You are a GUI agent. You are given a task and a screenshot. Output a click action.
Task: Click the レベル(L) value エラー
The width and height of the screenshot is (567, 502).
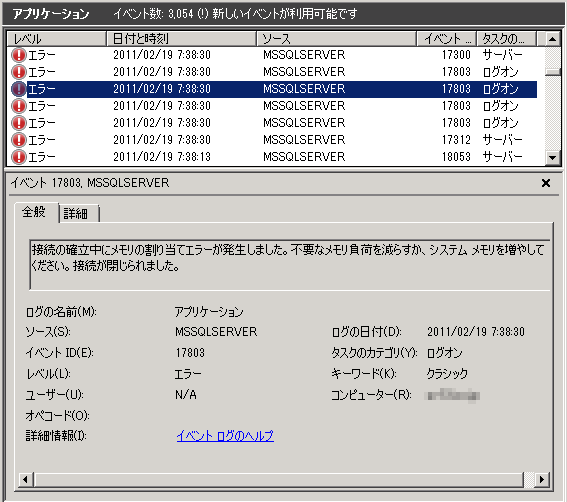pos(188,374)
